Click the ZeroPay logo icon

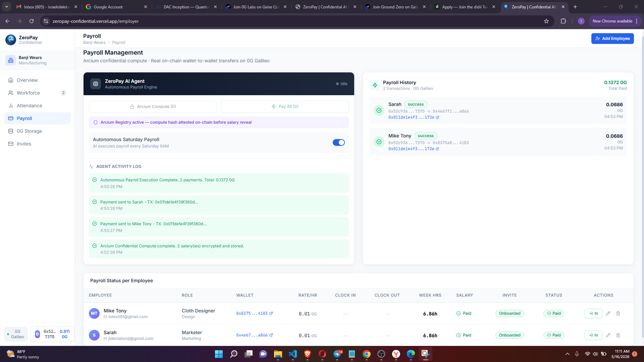point(11,40)
